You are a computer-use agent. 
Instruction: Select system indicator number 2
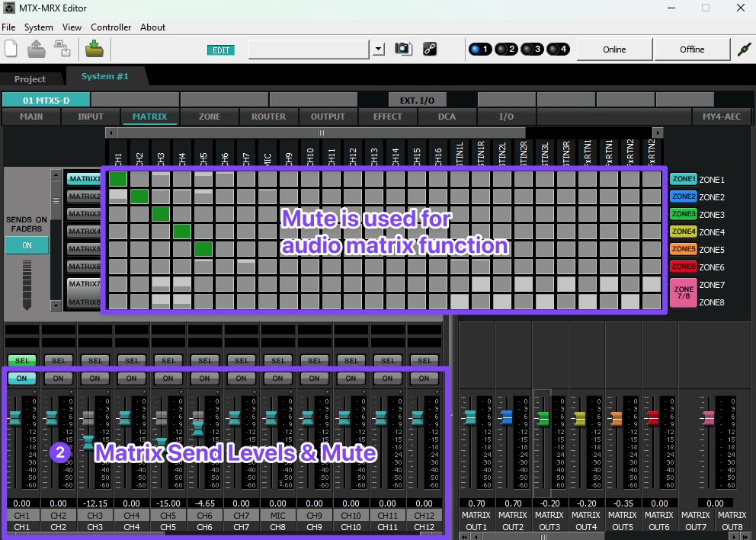tap(506, 50)
